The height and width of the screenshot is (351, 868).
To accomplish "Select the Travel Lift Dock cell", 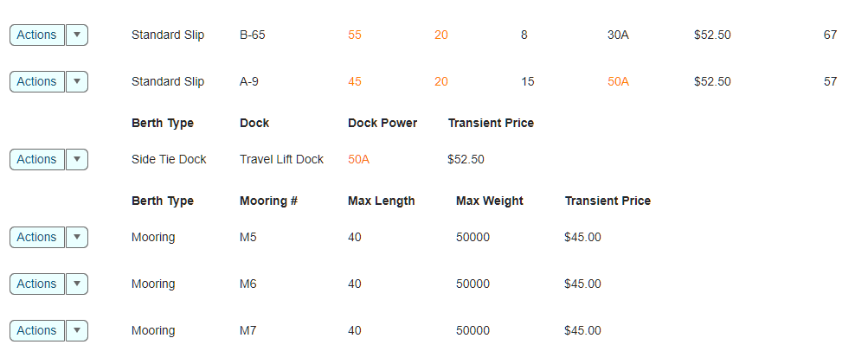I will pos(281,160).
